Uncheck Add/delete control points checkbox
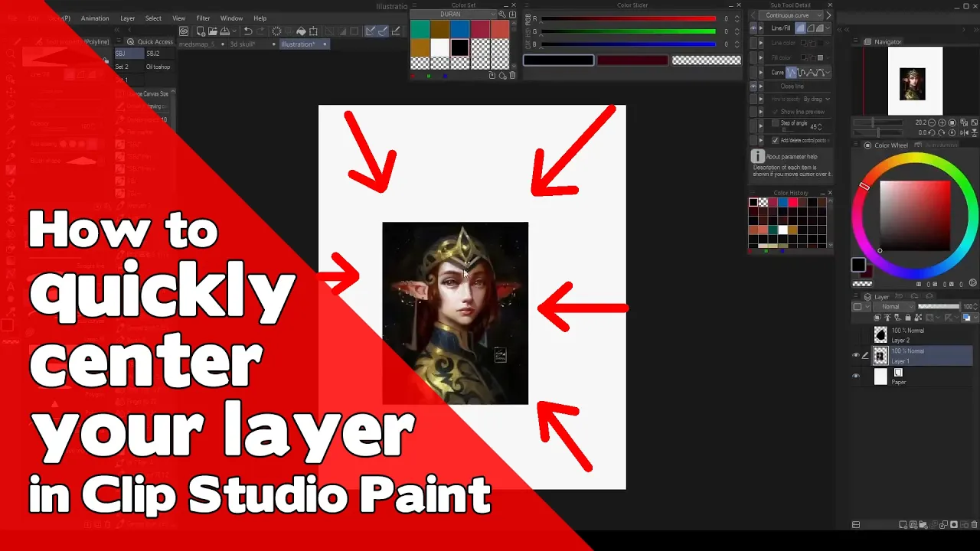Viewport: 980px width, 551px height. coord(775,141)
